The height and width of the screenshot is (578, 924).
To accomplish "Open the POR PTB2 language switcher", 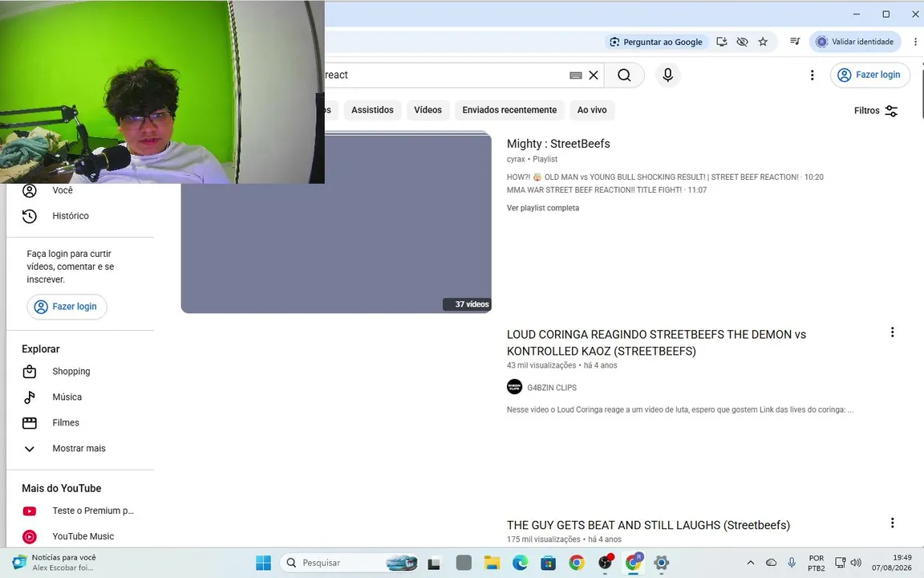I will point(817,563).
